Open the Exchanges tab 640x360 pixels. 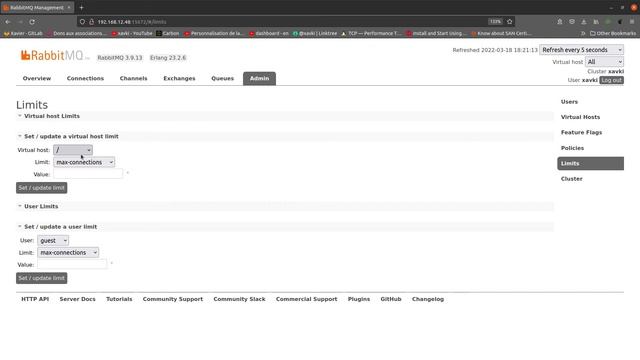179,78
